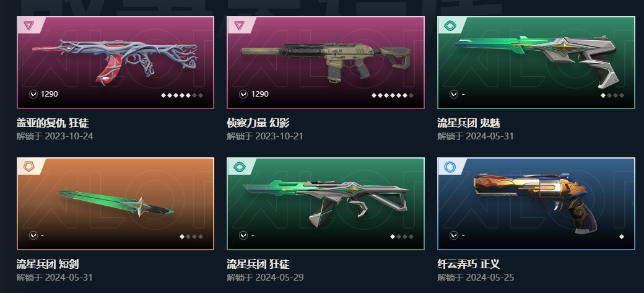The height and width of the screenshot is (293, 644).
Task: Click the green tier icon on 流星兵团 鬼魅 card
Action: click(x=450, y=26)
